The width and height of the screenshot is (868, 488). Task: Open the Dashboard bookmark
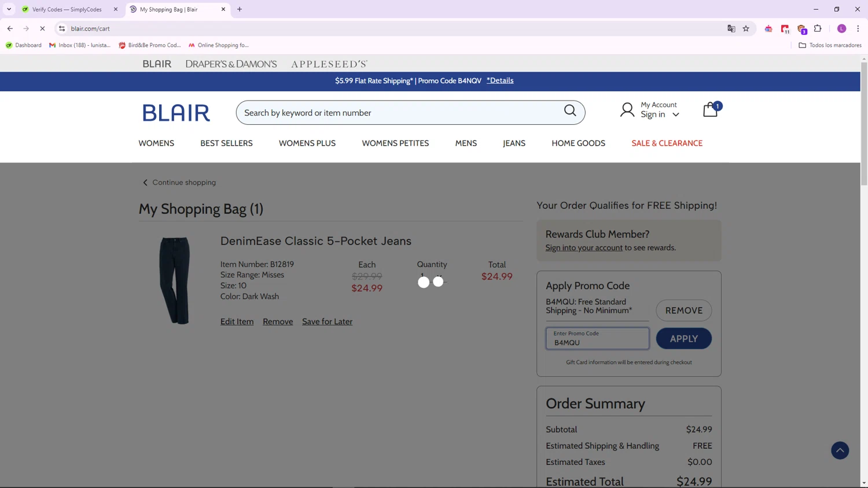click(24, 45)
